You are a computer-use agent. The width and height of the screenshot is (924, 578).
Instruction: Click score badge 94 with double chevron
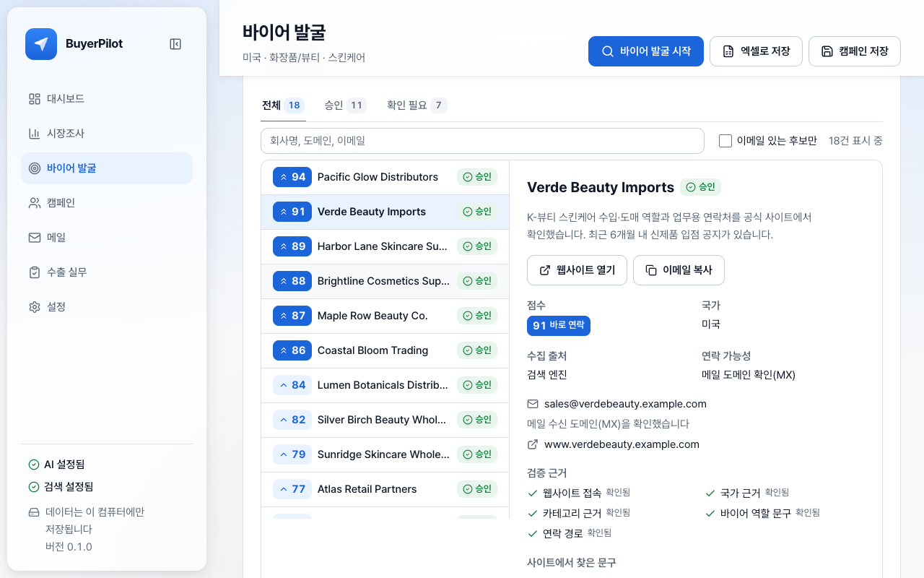[x=292, y=177]
